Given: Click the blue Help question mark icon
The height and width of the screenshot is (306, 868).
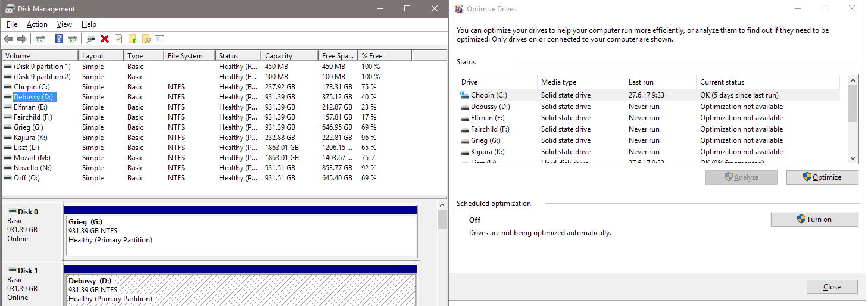Looking at the screenshot, I should point(58,39).
